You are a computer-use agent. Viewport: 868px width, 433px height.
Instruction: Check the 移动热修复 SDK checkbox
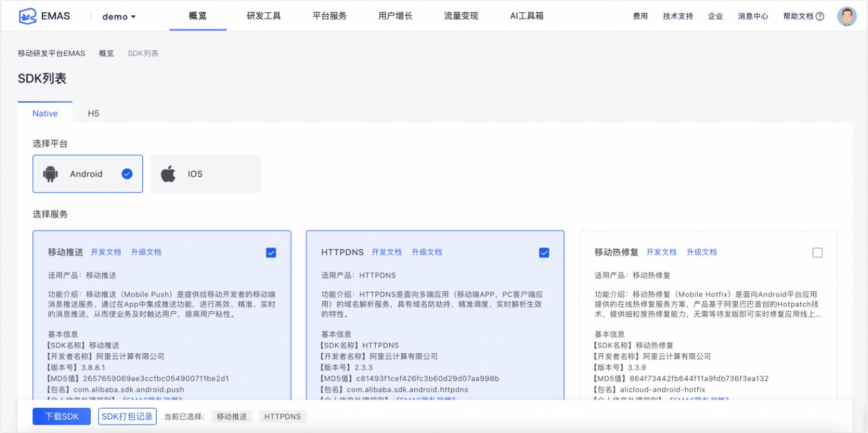(817, 253)
